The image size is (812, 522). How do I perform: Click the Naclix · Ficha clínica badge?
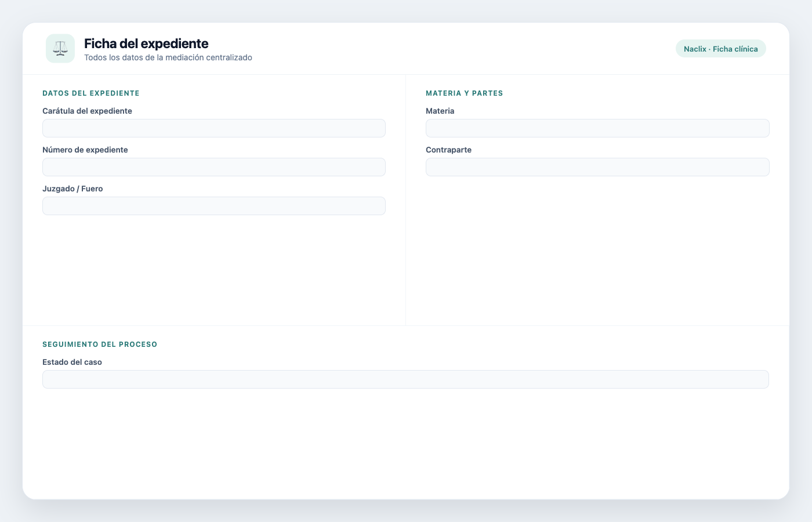coord(721,49)
